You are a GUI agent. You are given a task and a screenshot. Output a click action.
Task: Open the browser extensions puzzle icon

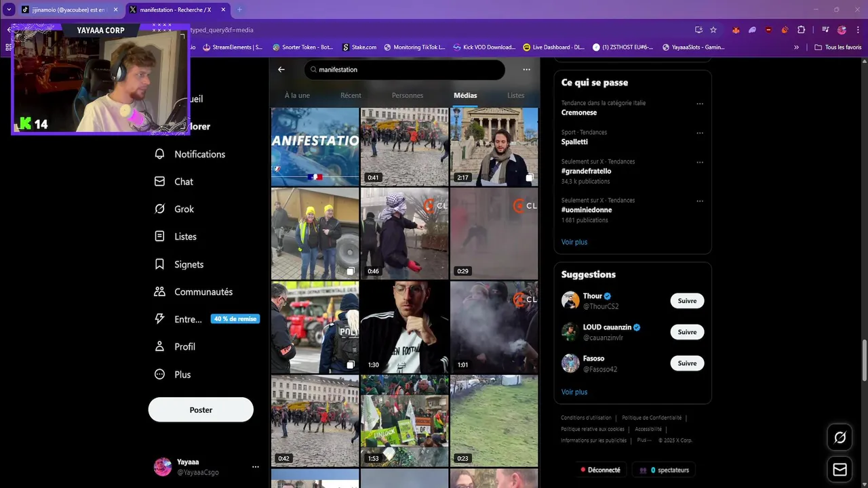tap(801, 30)
